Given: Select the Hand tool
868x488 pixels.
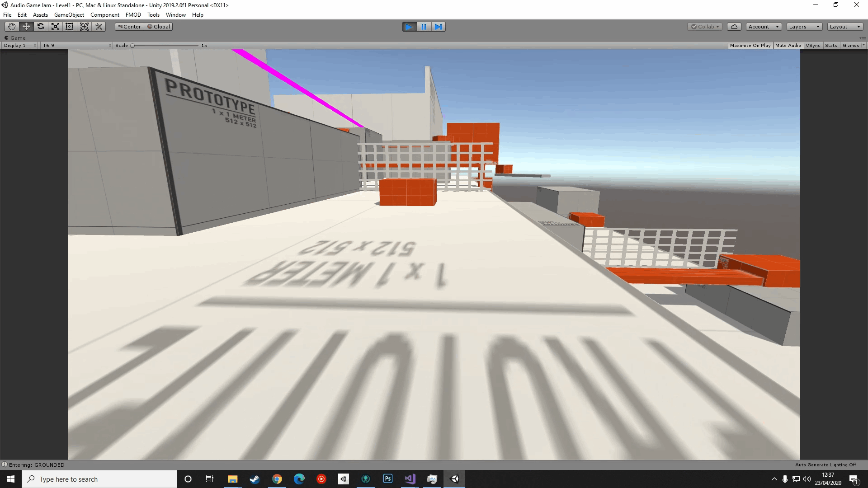Looking at the screenshot, I should tap(12, 27).
